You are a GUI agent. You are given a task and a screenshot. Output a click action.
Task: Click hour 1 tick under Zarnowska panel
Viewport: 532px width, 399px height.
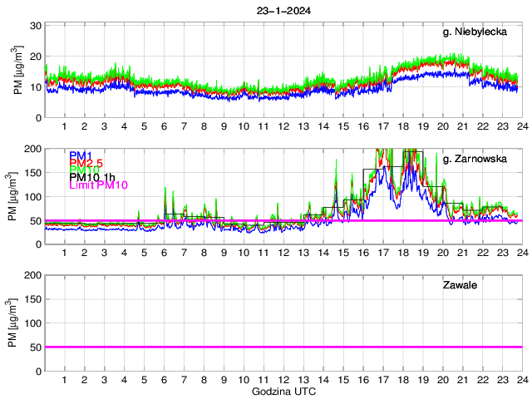65,253
